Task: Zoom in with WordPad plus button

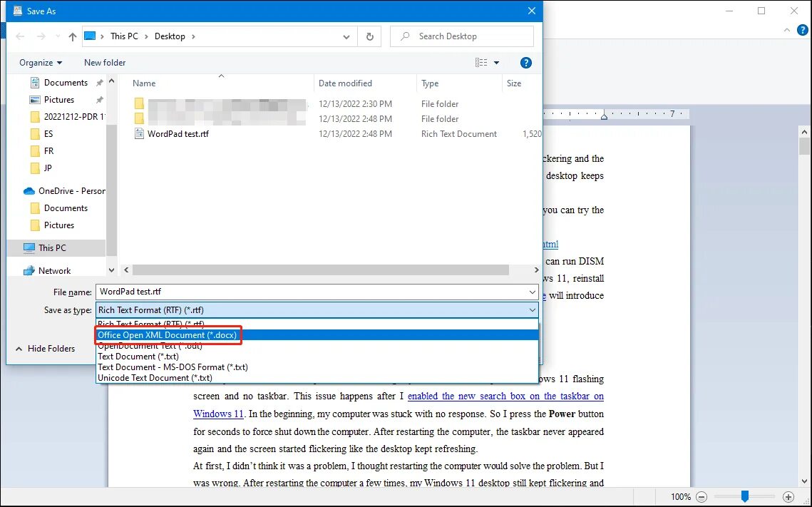Action: coord(788,496)
